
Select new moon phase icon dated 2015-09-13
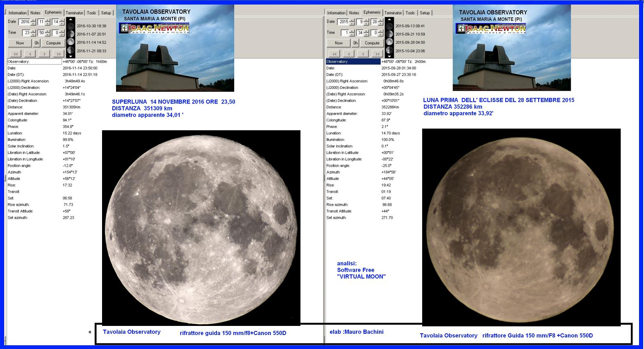pos(389,26)
